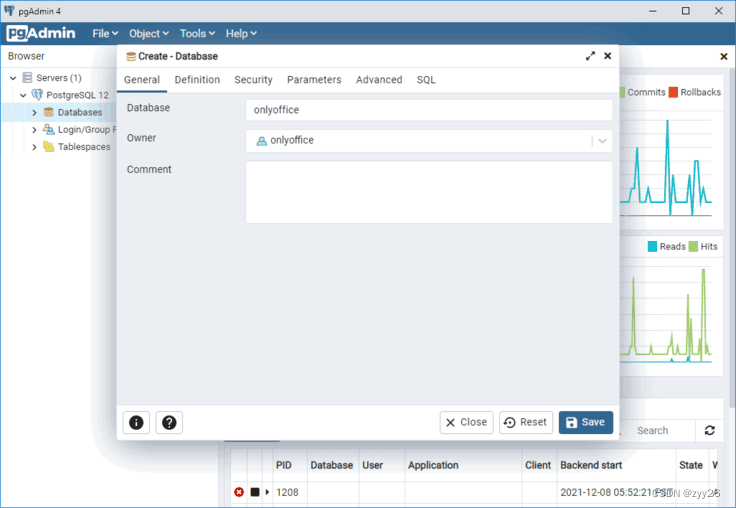This screenshot has width=736, height=508.
Task: Open the Owner dropdown arrow
Action: point(603,141)
